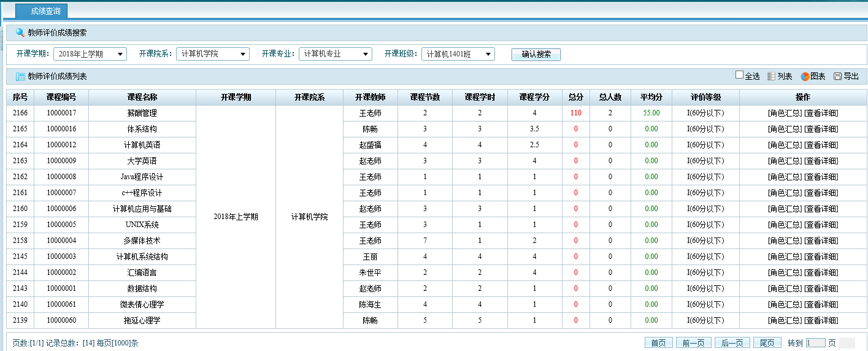Click the 列表 list view icon

pos(771,76)
